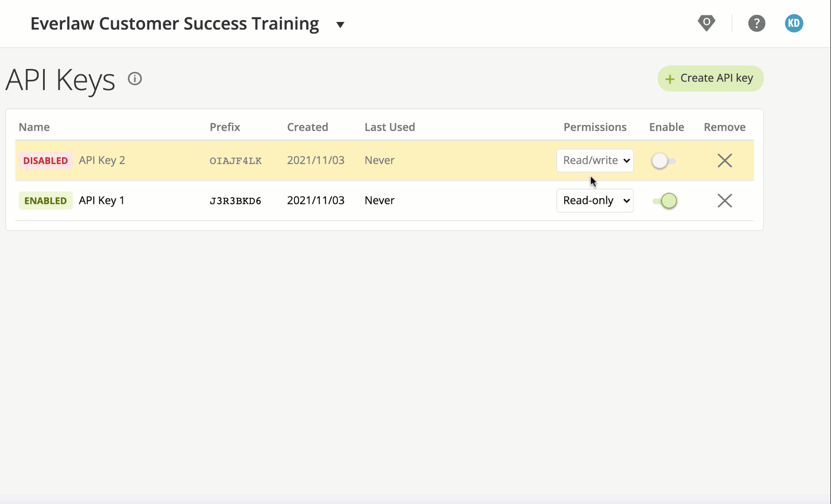831x504 pixels.
Task: Remove API Key 2 with the X icon
Action: 725,161
